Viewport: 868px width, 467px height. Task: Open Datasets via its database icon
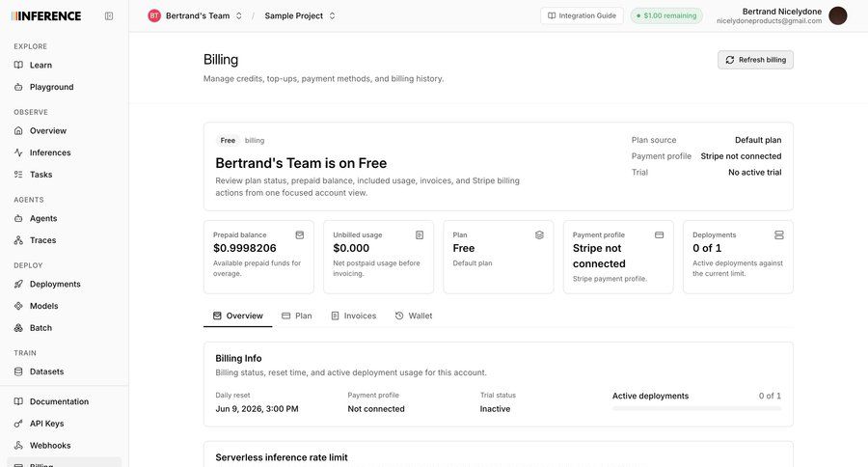18,371
